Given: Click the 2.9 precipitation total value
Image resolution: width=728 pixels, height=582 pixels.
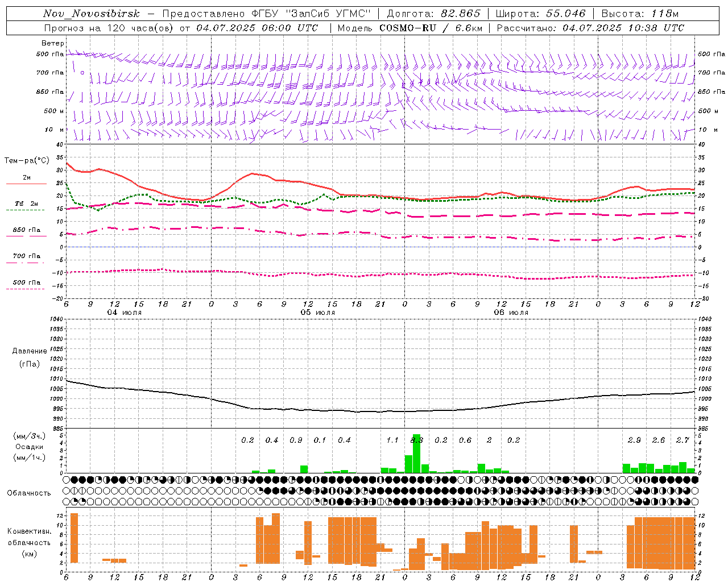Looking at the screenshot, I should click(x=634, y=440).
